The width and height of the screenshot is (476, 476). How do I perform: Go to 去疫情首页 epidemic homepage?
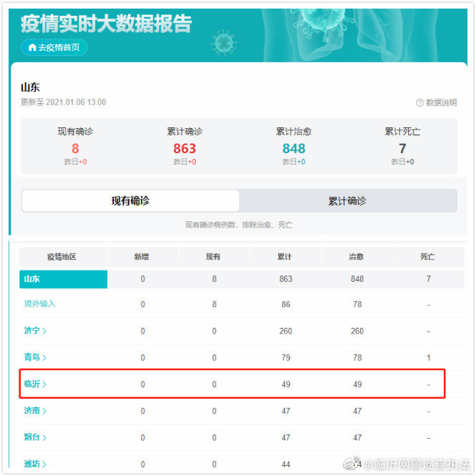(x=55, y=47)
